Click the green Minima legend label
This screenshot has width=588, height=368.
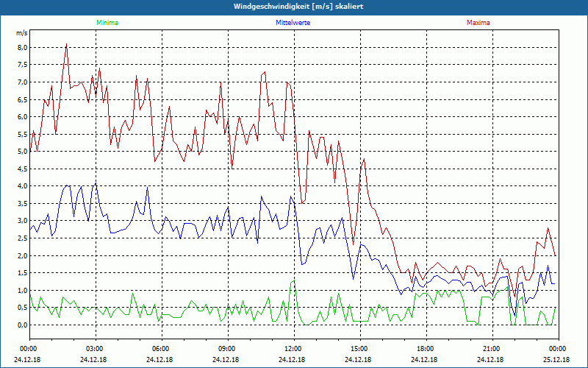[107, 23]
